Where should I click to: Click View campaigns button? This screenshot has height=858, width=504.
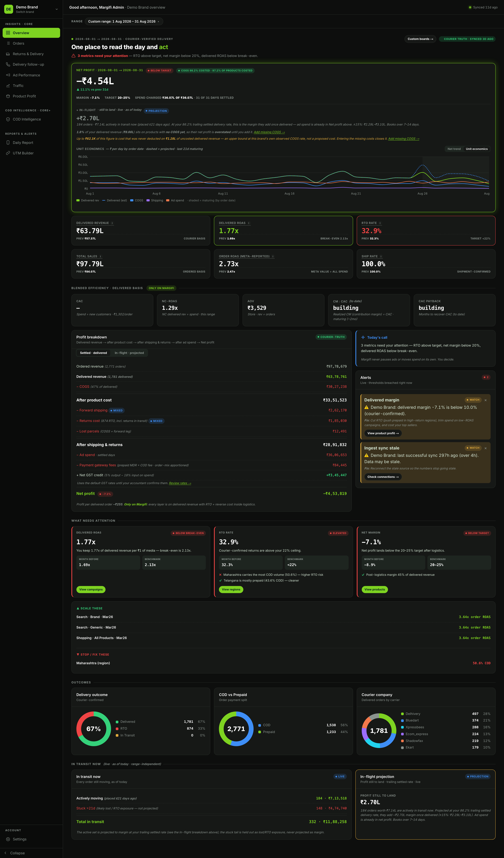(x=91, y=589)
